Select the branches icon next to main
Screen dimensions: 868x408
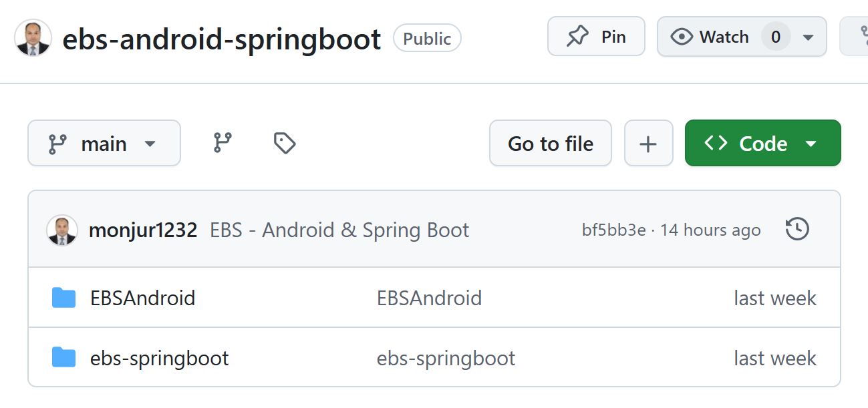[223, 142]
